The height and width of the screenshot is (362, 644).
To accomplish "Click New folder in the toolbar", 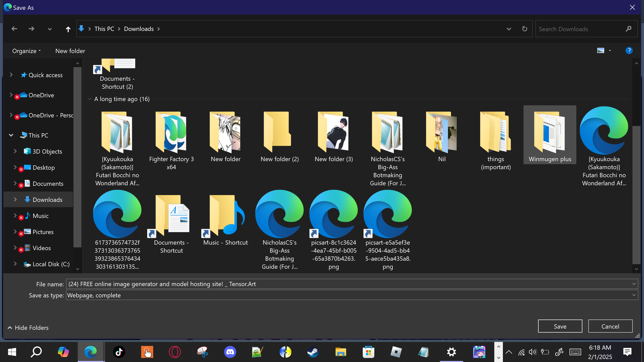I will pos(70,51).
